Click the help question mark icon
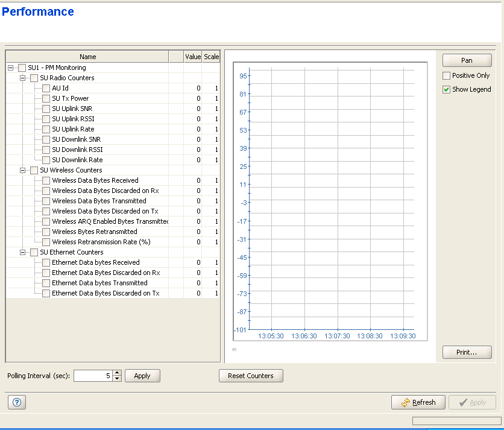504x430 pixels. pyautogui.click(x=16, y=403)
